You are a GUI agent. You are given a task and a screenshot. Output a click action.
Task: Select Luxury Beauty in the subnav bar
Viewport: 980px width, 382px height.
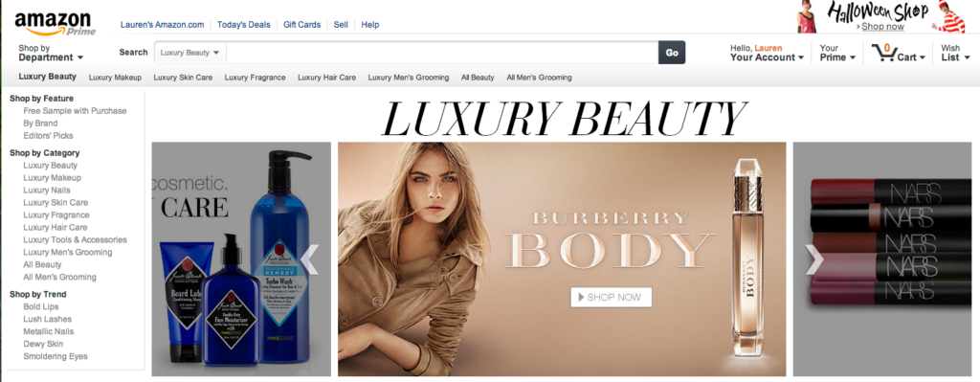click(48, 77)
